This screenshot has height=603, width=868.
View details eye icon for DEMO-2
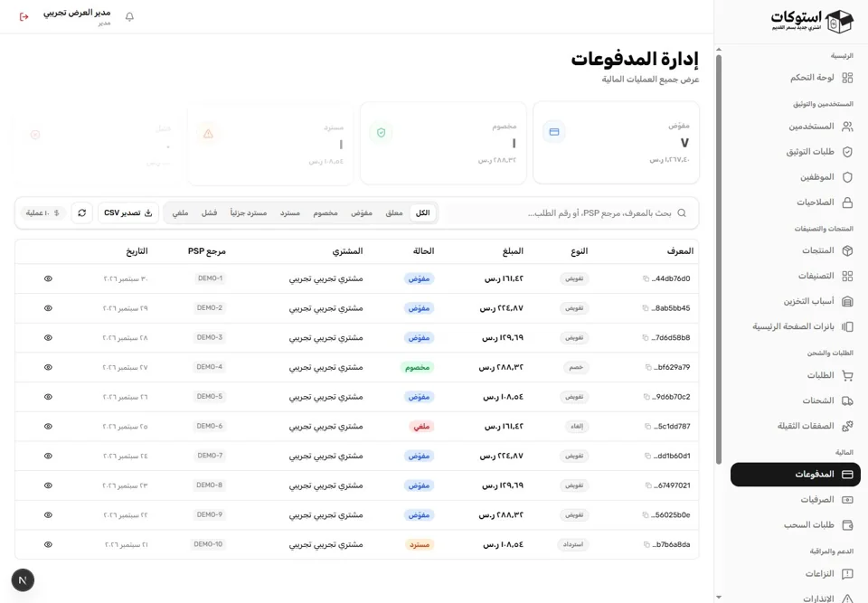coord(48,308)
